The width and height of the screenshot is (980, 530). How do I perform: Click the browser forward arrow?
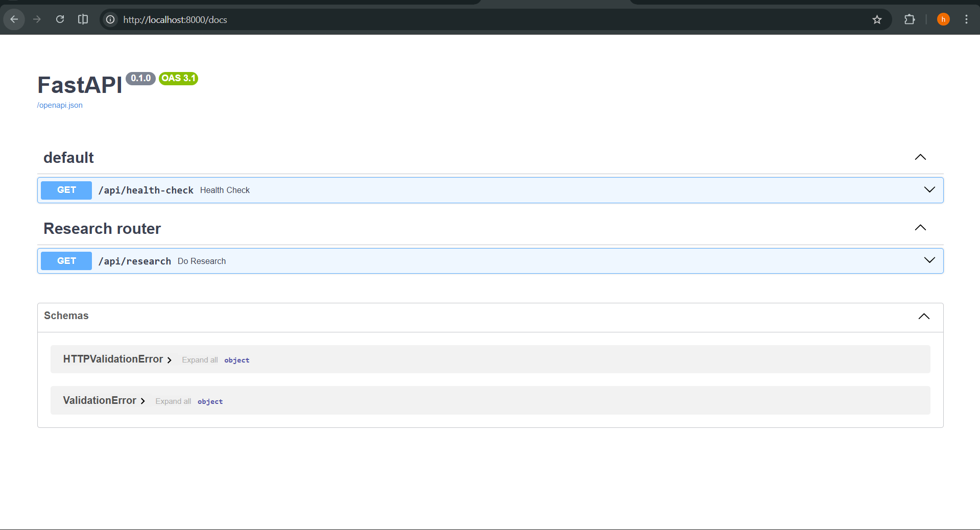pyautogui.click(x=37, y=19)
